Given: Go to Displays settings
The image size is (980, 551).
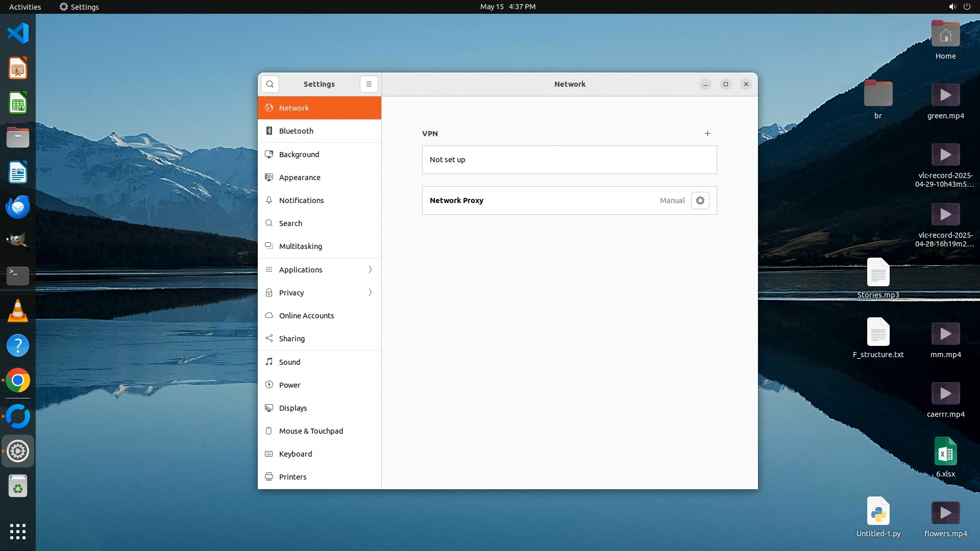Looking at the screenshot, I should click(x=293, y=408).
